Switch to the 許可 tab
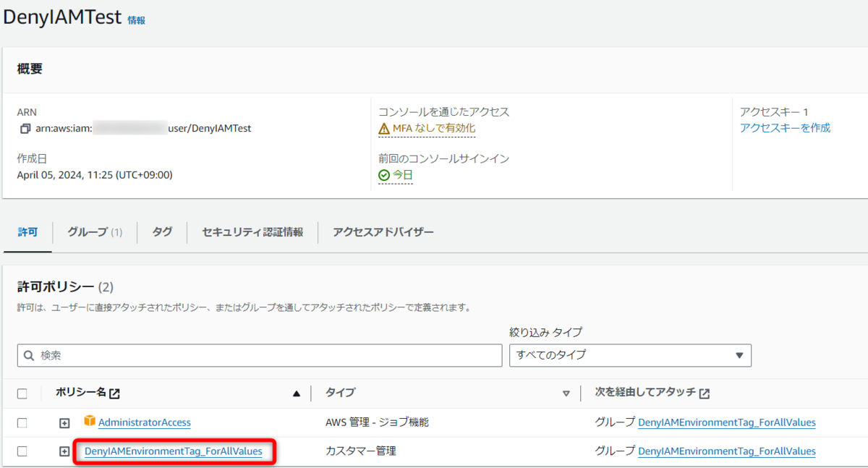The width and height of the screenshot is (868, 468). (27, 232)
